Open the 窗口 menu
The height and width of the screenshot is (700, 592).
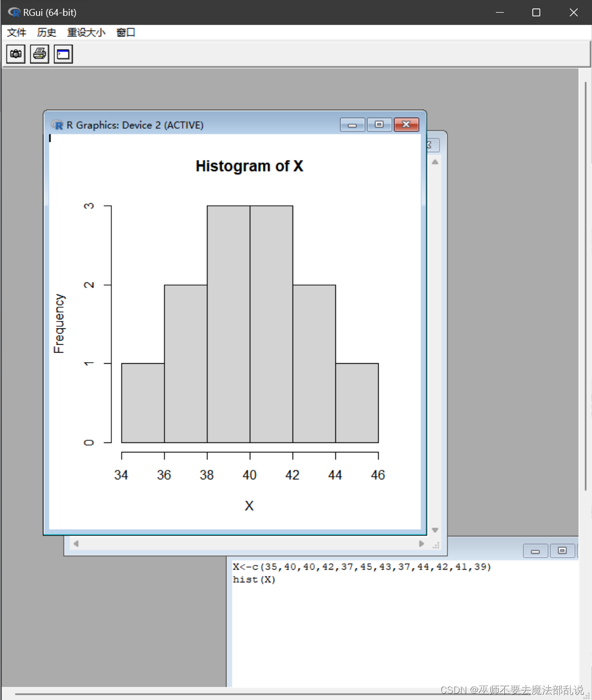[x=126, y=32]
